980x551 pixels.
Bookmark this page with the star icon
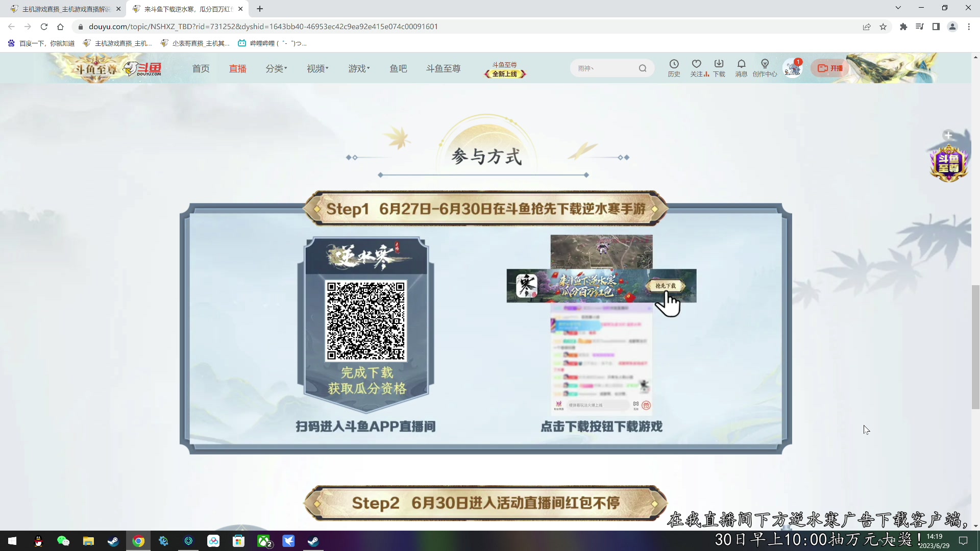[x=883, y=27]
